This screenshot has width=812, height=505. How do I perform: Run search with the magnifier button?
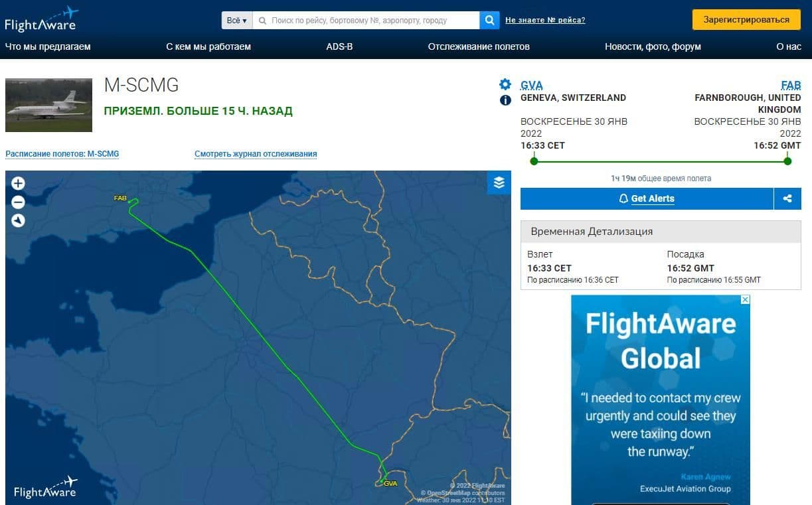(x=489, y=21)
